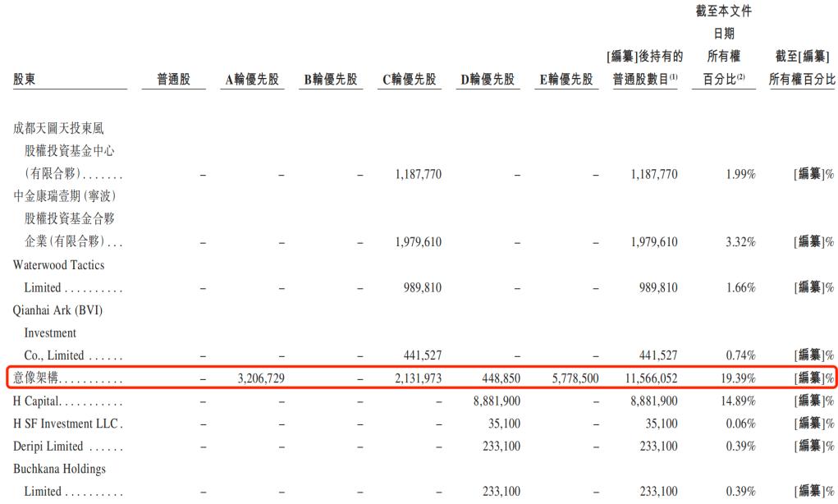Click the 3.32% percentage value
Viewport: 838px width, 504px height.
point(740,242)
